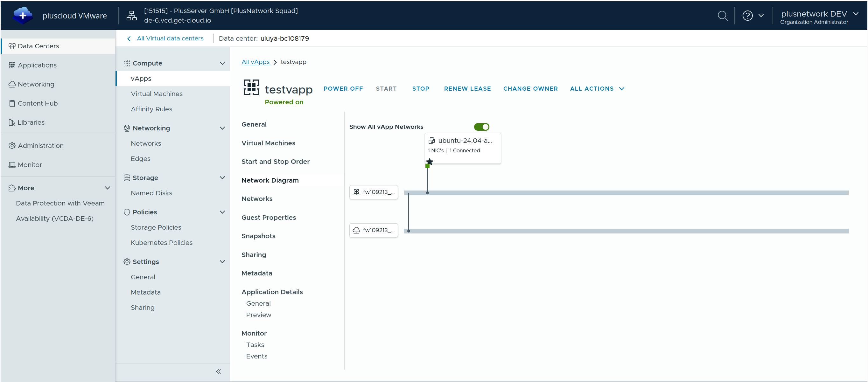Open the search magnifier icon

[x=723, y=16]
